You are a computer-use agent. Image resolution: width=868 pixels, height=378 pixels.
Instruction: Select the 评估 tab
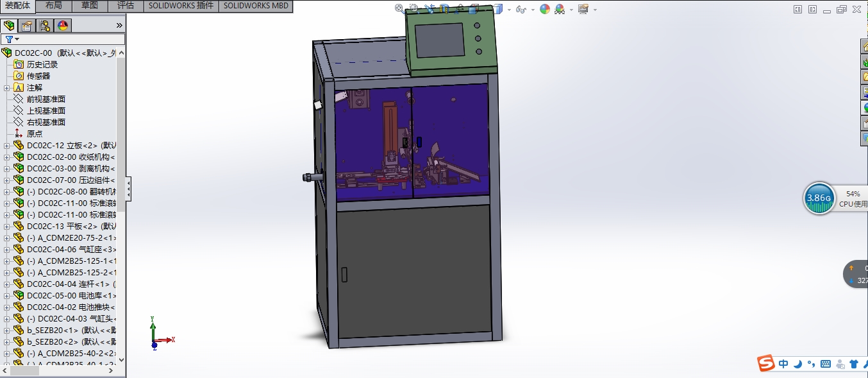click(126, 6)
